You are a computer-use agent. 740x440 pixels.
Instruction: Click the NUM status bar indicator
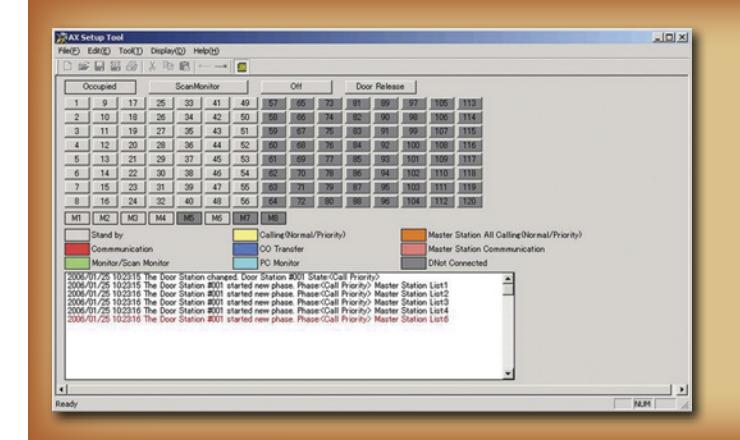tap(642, 404)
